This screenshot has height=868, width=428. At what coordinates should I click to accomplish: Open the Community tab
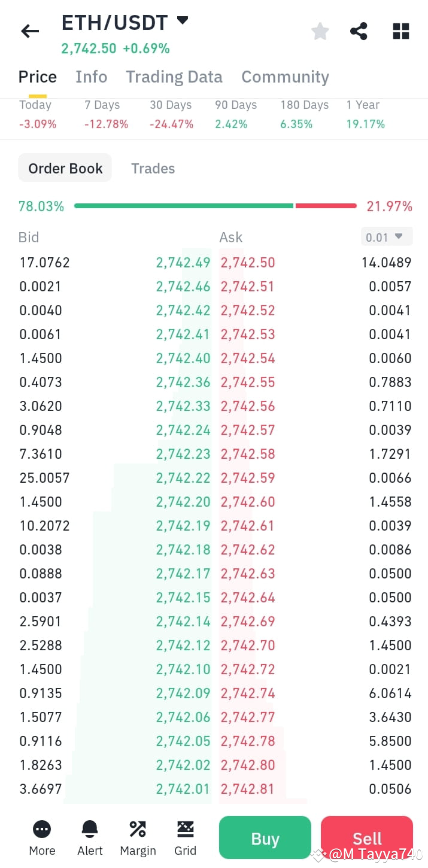tap(285, 77)
